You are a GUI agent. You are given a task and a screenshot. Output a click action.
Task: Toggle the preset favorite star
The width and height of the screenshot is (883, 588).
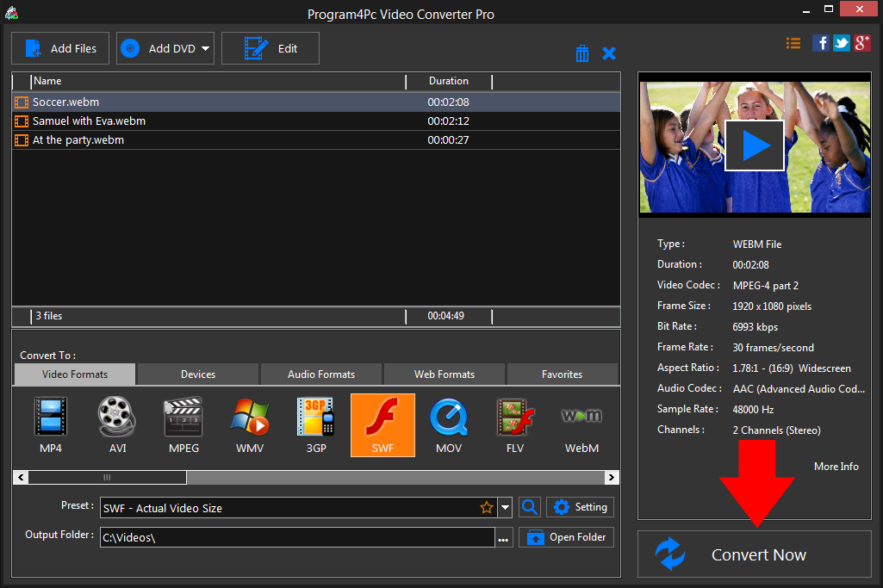point(487,507)
